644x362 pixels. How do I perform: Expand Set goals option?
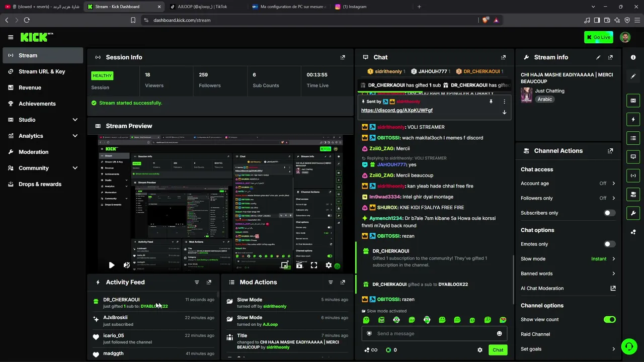568,349
